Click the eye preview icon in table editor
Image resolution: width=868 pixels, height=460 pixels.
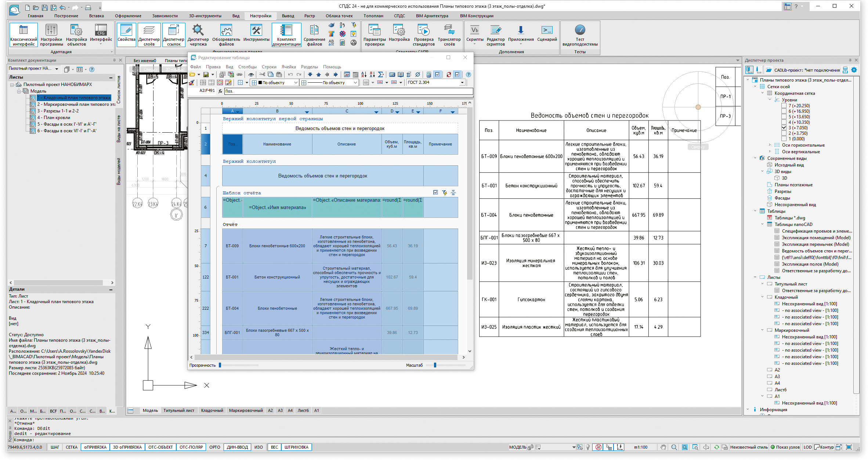click(x=251, y=75)
